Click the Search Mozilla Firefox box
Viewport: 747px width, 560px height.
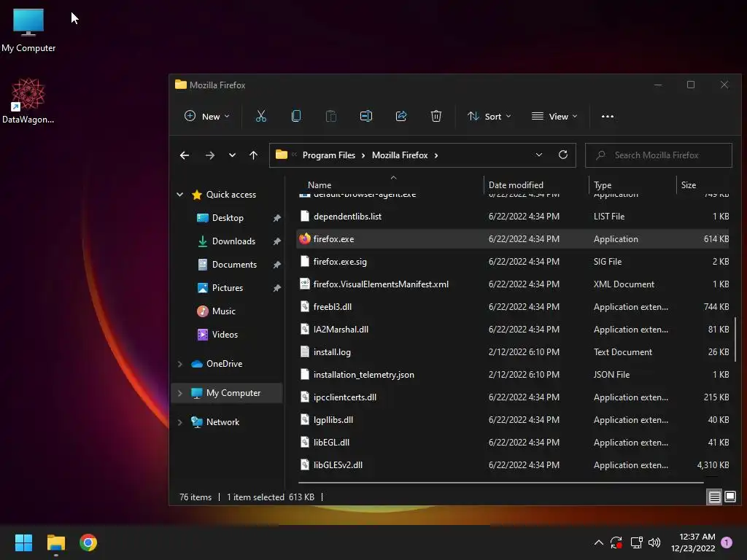[659, 155]
